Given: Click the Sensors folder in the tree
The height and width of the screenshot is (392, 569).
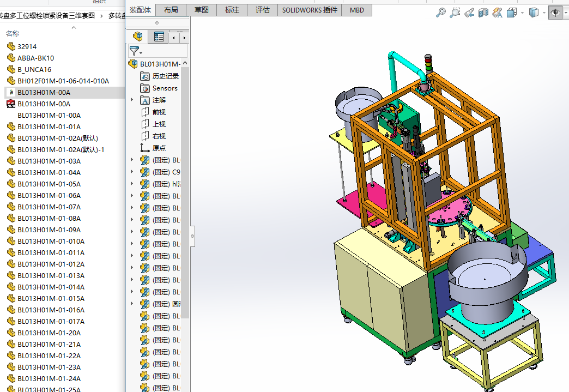Looking at the screenshot, I should pyautogui.click(x=165, y=88).
